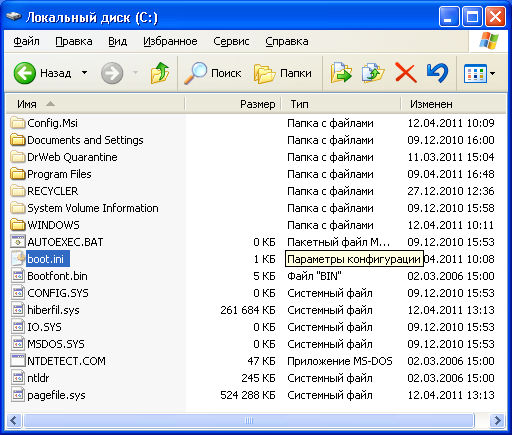Image resolution: width=512 pixels, height=435 pixels.
Task: Select the Program Files folder icon
Action: click(x=18, y=174)
